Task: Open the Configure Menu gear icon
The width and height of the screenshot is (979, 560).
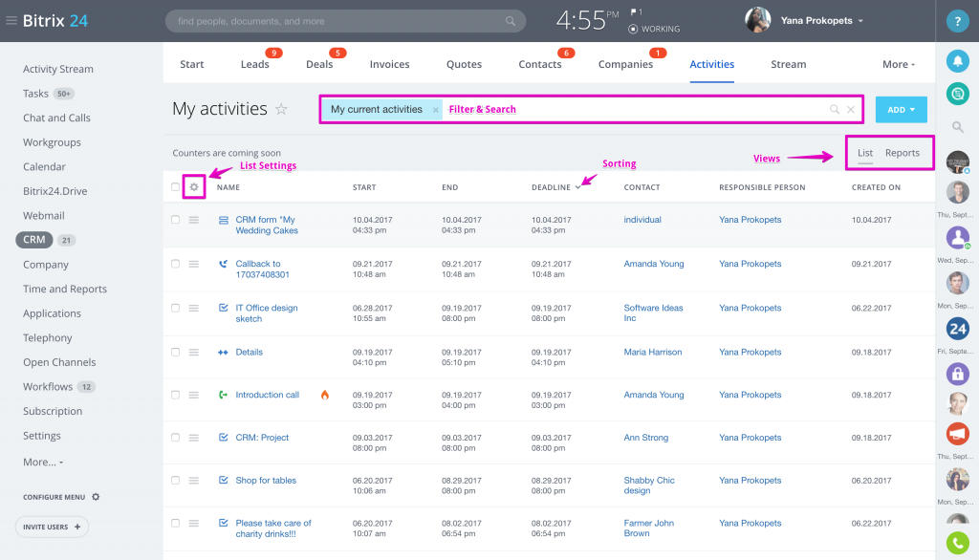Action: tap(96, 497)
